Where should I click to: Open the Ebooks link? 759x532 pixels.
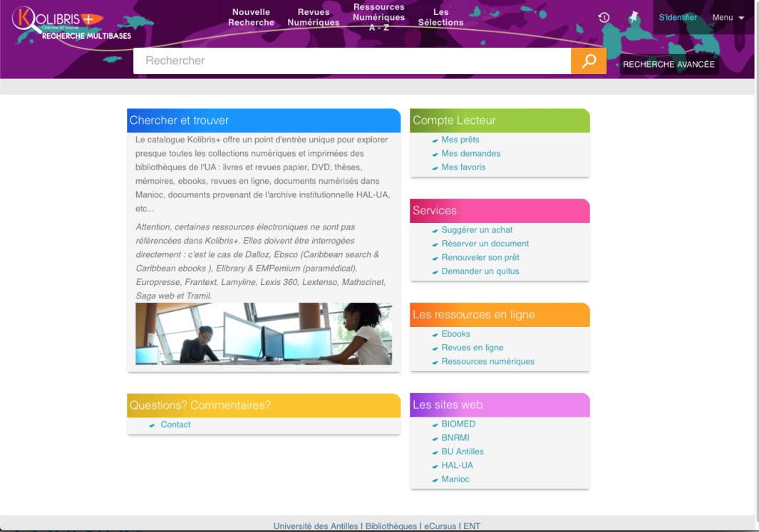[455, 334]
